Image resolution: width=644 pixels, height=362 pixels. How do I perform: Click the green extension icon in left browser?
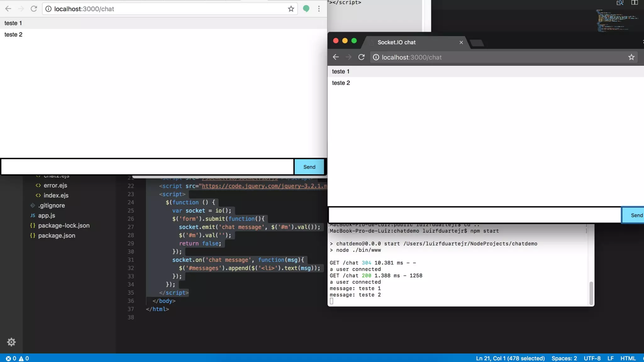pyautogui.click(x=306, y=9)
